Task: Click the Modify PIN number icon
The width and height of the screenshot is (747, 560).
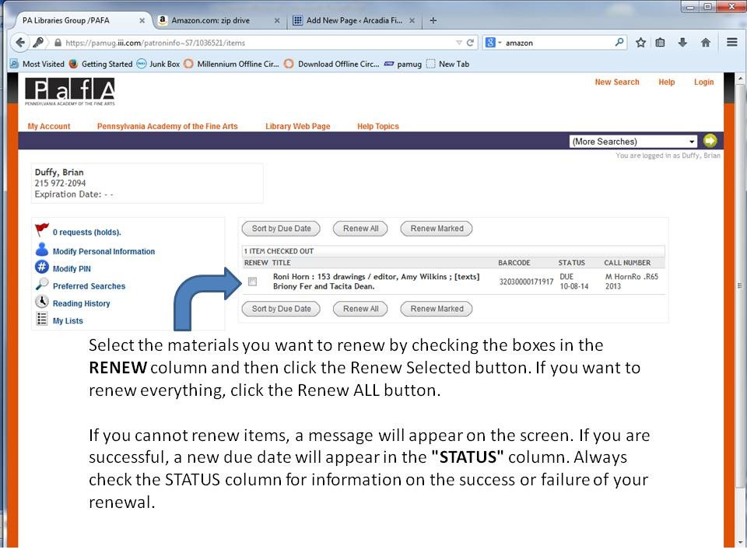Action: tap(41, 268)
